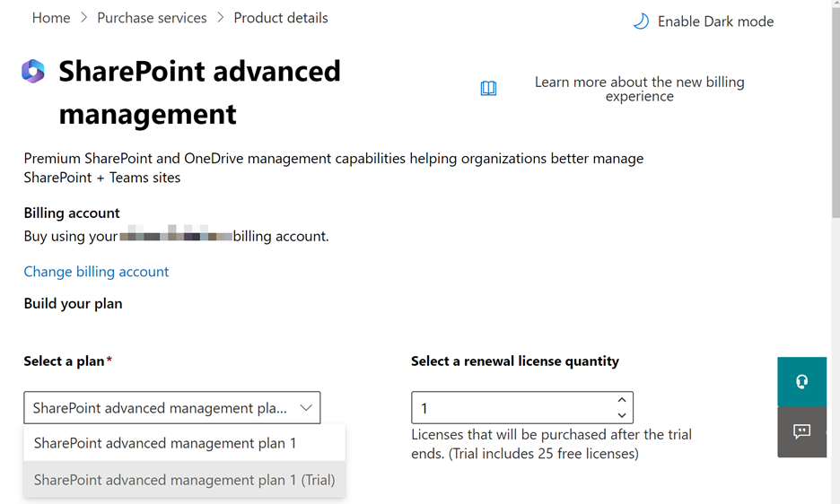
Task: Click the Select a renewal license quantity label
Action: 515,361
